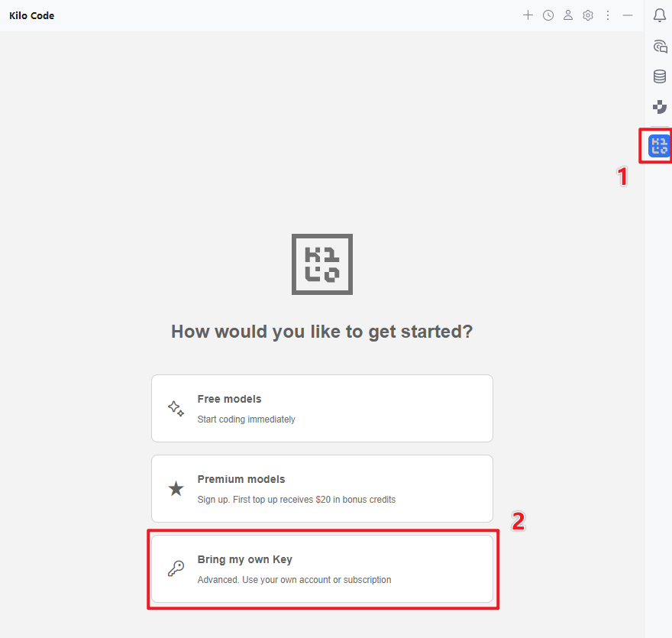Start a new task with plus icon
Screen dimensions: 672x638
(528, 15)
